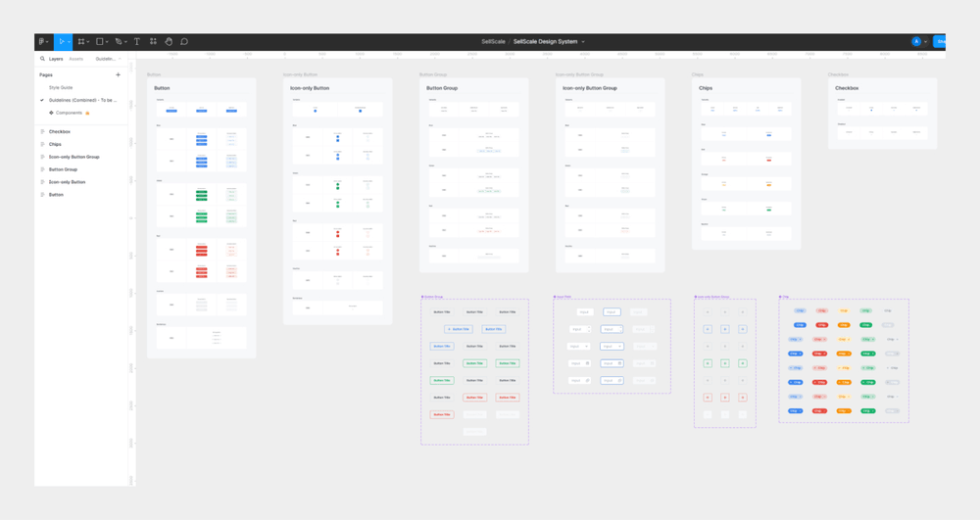Viewport: 980px width, 520px height.
Task: Select the Icon-only Button layer
Action: [67, 182]
